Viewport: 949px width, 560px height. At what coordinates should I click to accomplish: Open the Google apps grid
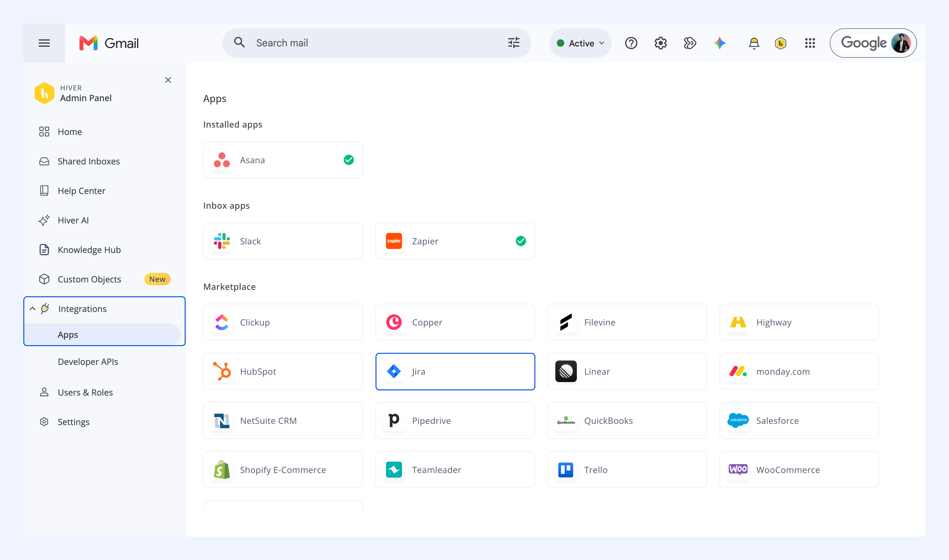pyautogui.click(x=810, y=43)
